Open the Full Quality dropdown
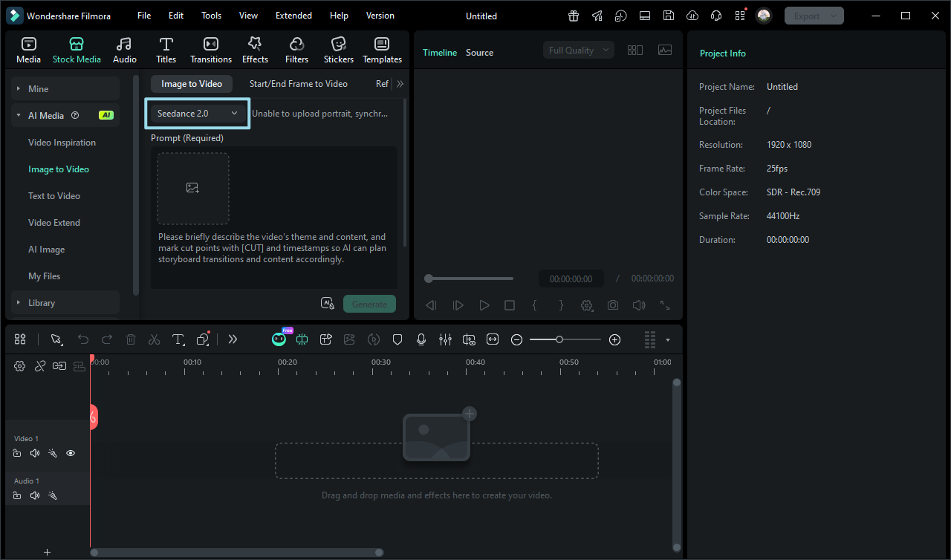This screenshot has height=560, width=951. (578, 50)
